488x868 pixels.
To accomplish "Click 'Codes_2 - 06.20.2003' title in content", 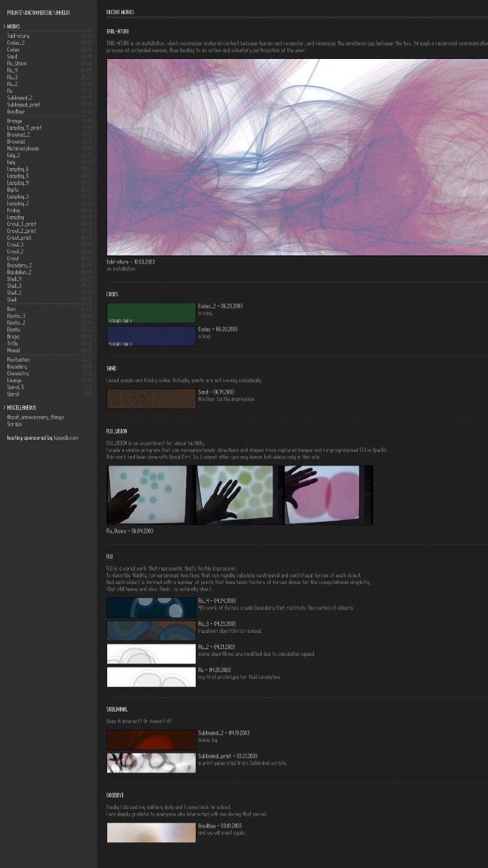I will (x=220, y=306).
